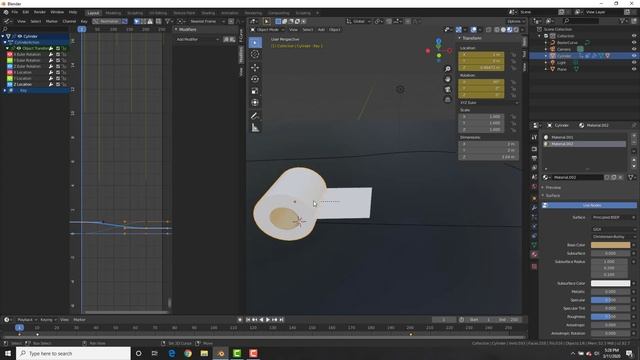This screenshot has height=360, width=640.
Task: Select the Rotate tool in viewport toolbar
Action: point(255,79)
